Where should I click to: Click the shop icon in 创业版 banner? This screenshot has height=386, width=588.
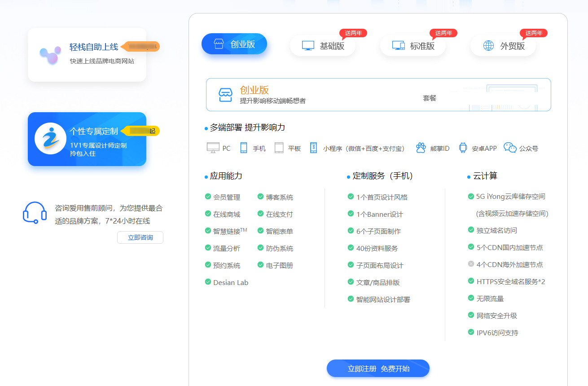[x=225, y=95]
